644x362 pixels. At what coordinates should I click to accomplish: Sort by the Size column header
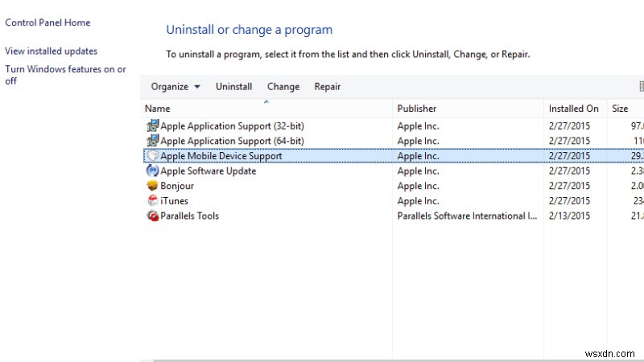tap(625, 109)
